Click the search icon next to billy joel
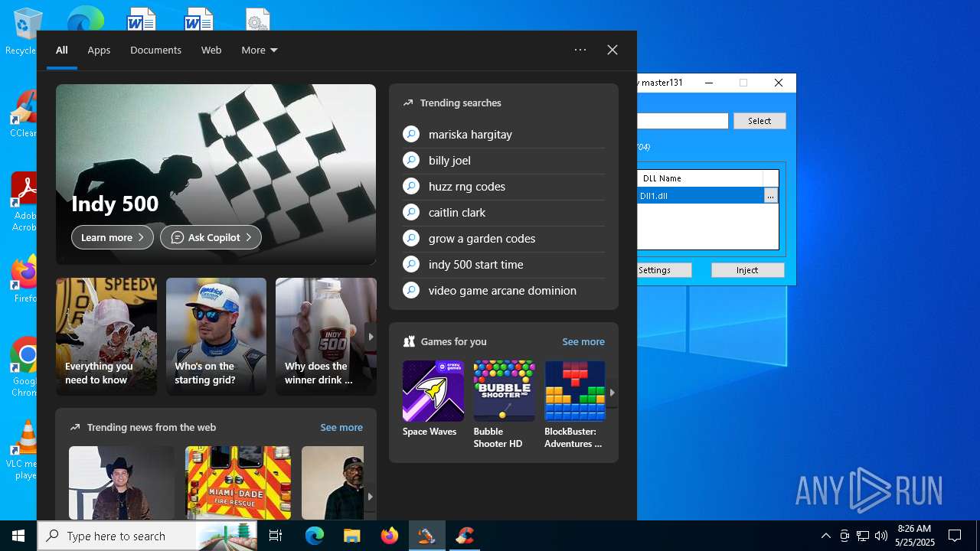 coord(411,160)
